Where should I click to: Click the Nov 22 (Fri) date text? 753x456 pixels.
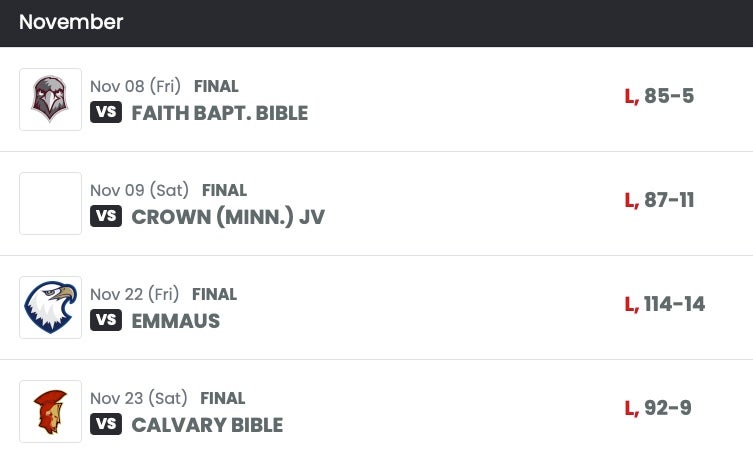[135, 294]
